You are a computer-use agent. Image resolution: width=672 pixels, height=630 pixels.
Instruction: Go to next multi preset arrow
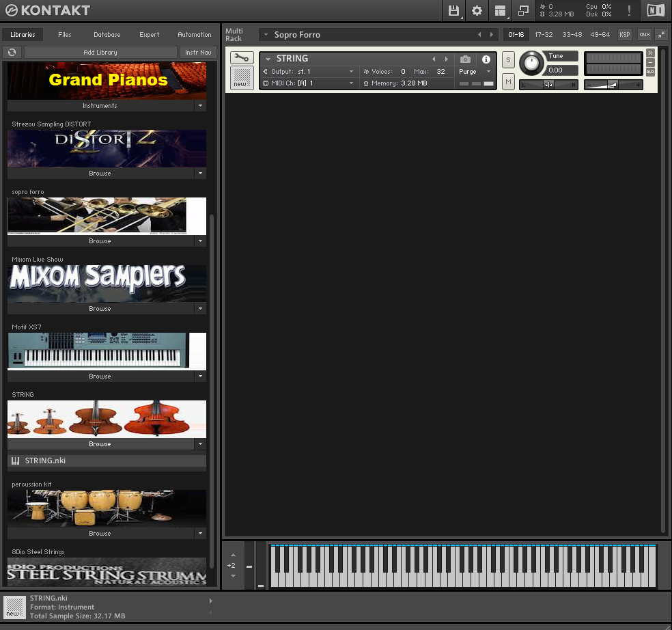[x=492, y=35]
